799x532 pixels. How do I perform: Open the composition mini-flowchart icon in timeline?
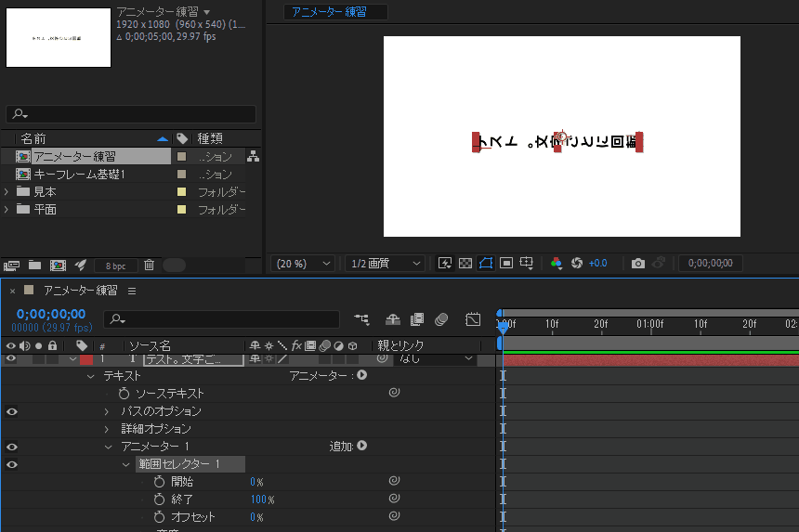(x=361, y=319)
